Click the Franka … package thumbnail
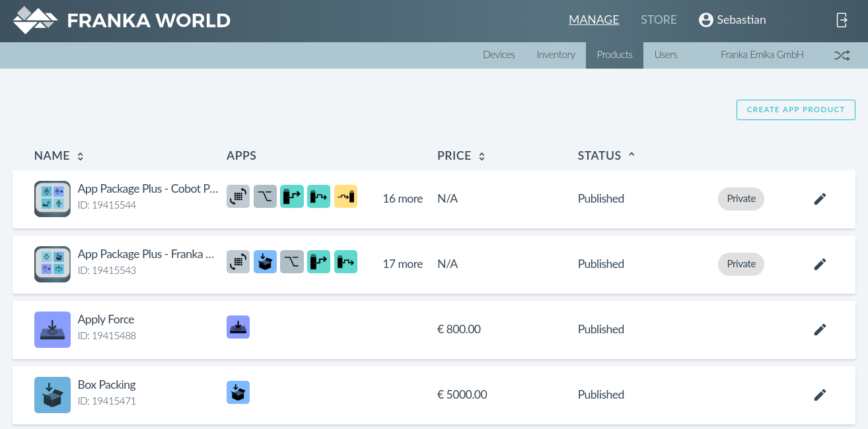The width and height of the screenshot is (868, 429). pos(52,264)
